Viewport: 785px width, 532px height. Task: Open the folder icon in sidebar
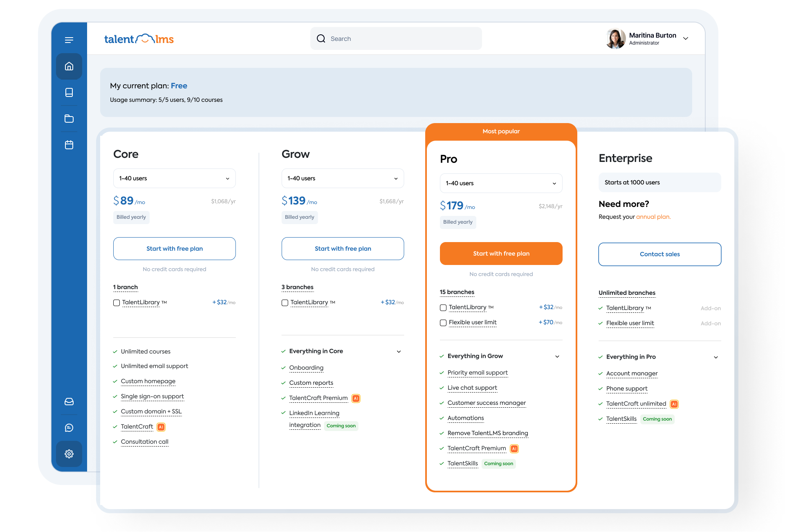69,119
